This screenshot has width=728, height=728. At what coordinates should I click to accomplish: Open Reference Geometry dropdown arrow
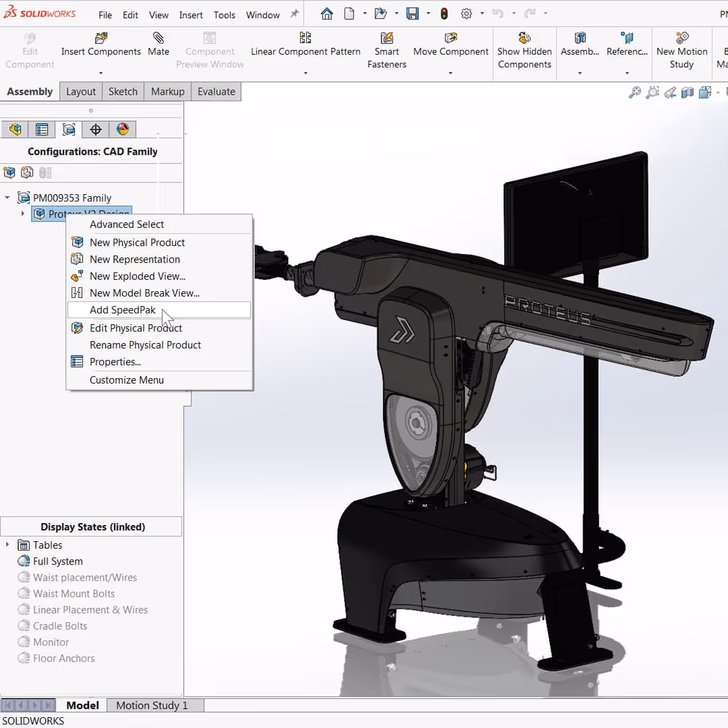[627, 73]
